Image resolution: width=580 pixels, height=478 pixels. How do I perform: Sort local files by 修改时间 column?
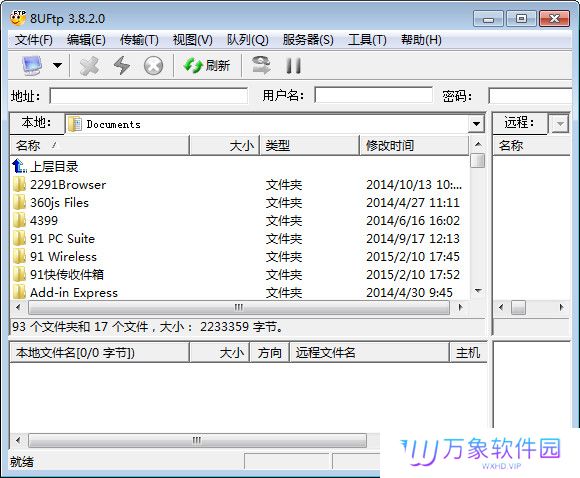(414, 145)
